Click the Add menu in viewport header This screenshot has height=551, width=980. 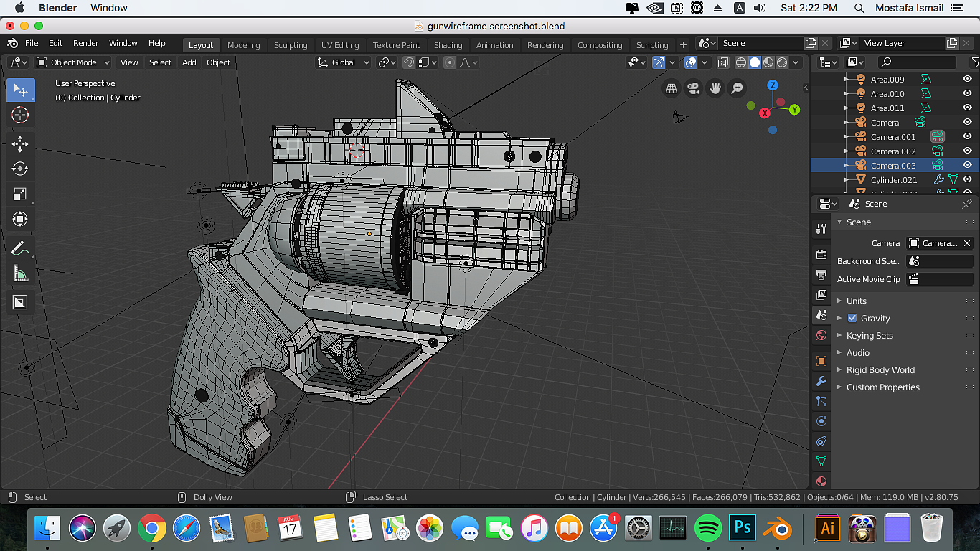point(189,62)
